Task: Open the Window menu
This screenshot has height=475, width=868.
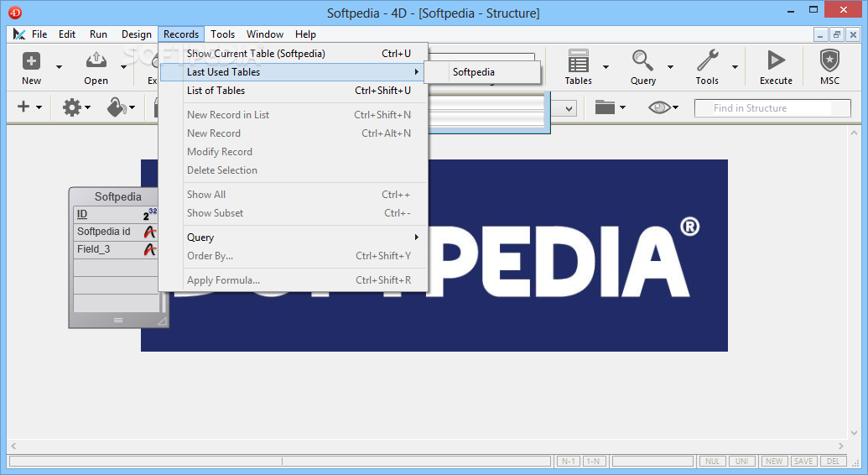Action: click(265, 34)
